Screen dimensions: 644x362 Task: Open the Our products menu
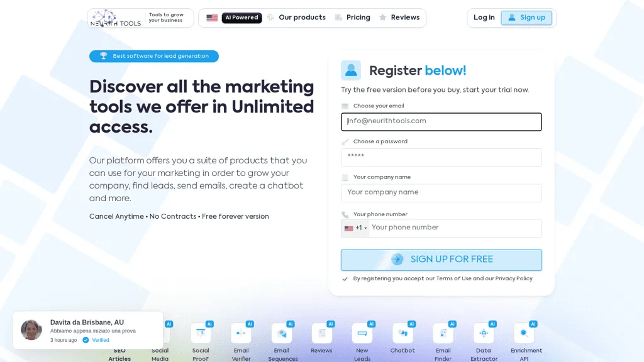(302, 18)
